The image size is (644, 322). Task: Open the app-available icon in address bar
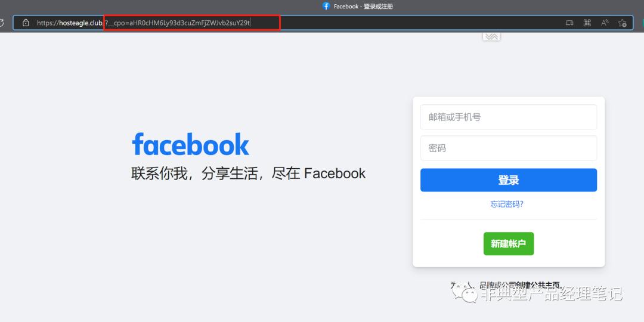click(569, 23)
